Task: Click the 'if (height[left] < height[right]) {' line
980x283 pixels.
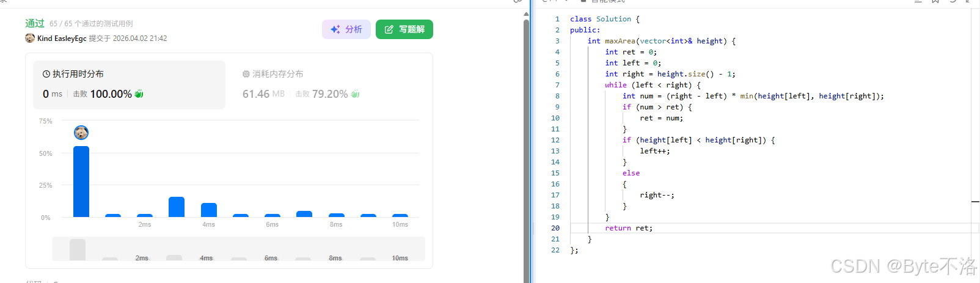Action: (699, 140)
